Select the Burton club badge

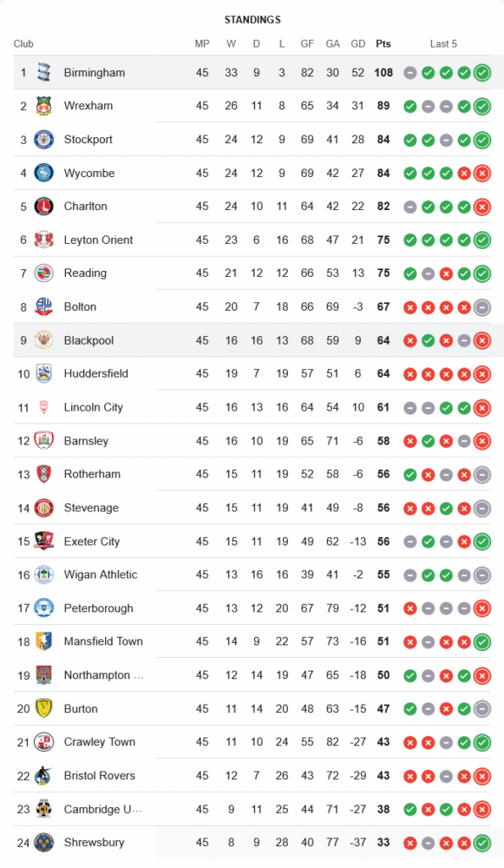43,708
